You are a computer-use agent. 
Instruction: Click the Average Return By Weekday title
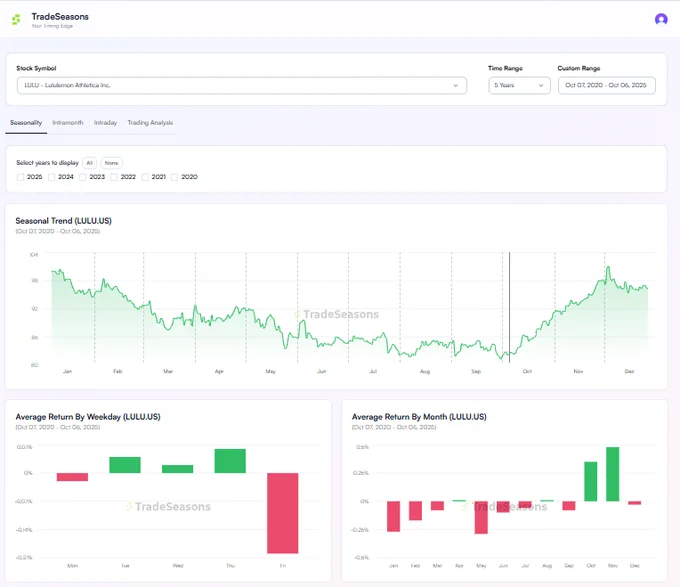click(x=88, y=417)
